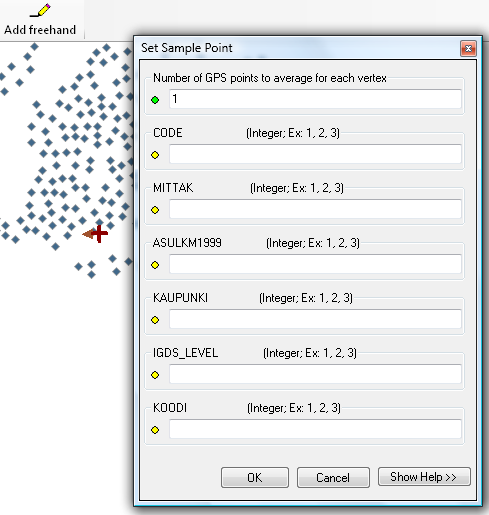Click the yellow diamond beside KOODI field
Image resolution: width=489 pixels, height=515 pixels.
pos(155,430)
